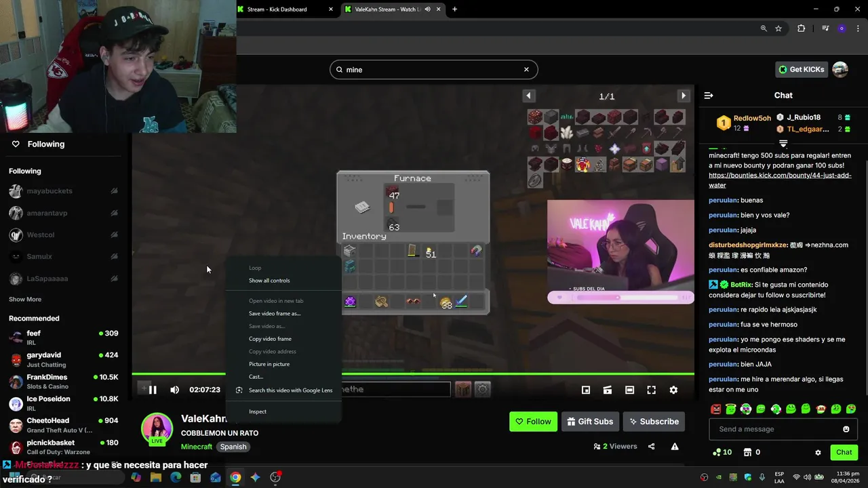The width and height of the screenshot is (868, 488).
Task: Open mayabuckets channel in Following list
Action: (64, 191)
